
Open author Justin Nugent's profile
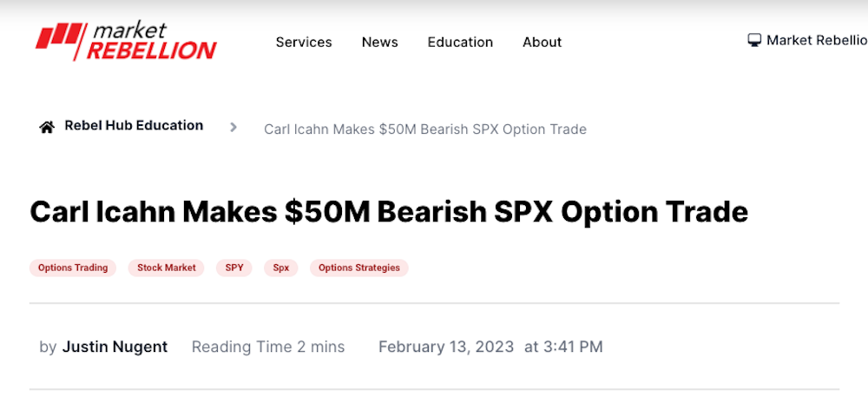(115, 347)
